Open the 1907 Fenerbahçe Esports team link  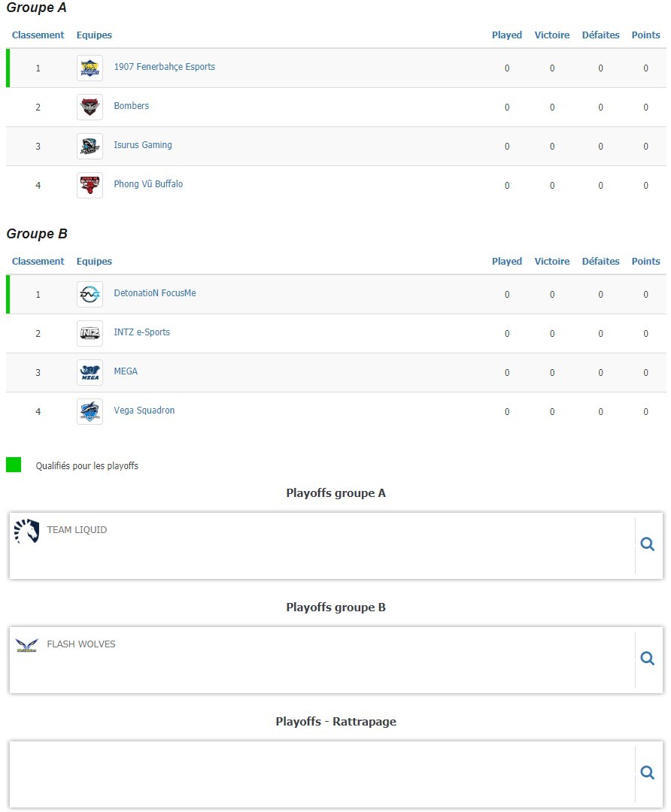click(164, 67)
